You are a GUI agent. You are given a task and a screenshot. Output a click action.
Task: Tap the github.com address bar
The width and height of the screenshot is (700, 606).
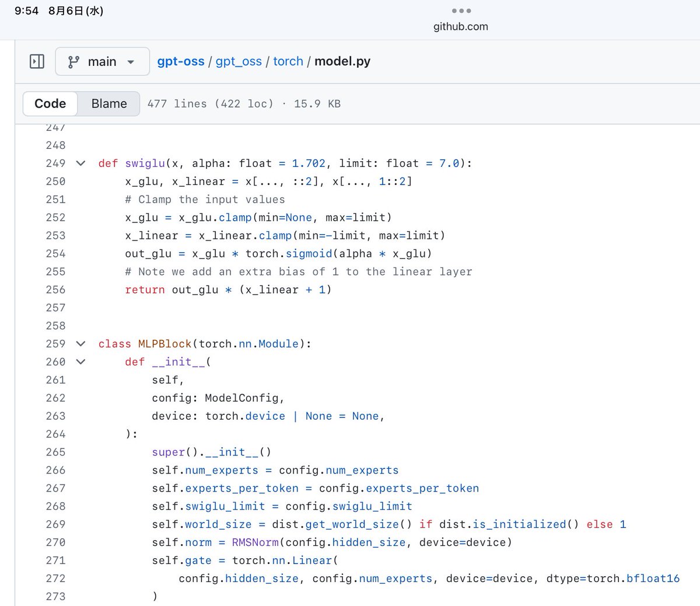click(460, 26)
